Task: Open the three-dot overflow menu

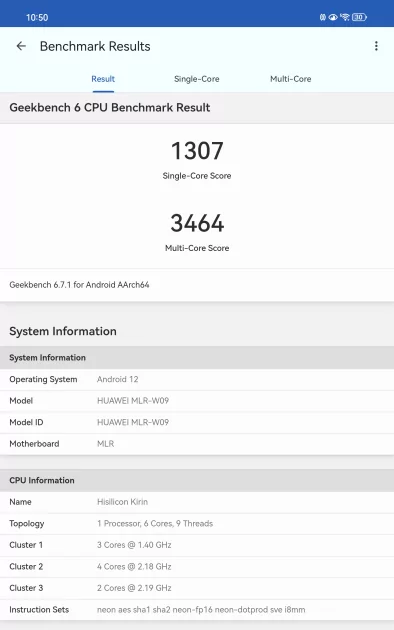Action: [376, 46]
